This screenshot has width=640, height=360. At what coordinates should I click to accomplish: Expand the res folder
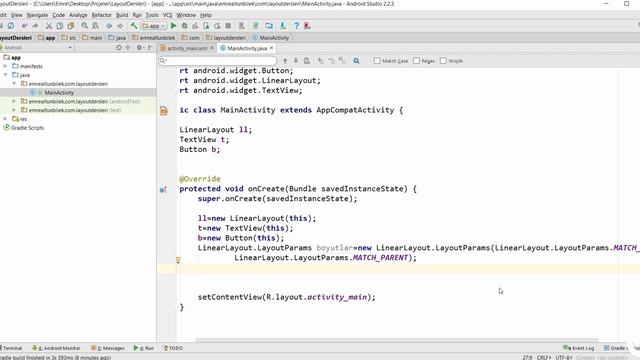click(x=5, y=119)
